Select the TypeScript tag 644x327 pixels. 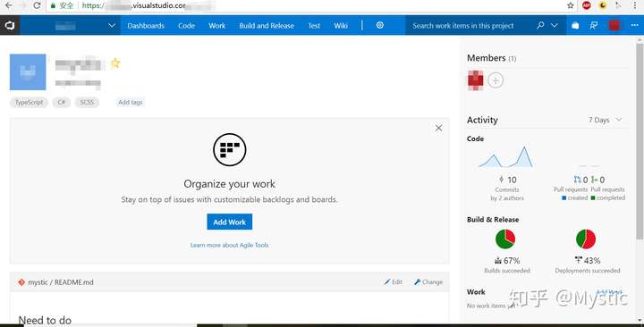pyautogui.click(x=30, y=102)
